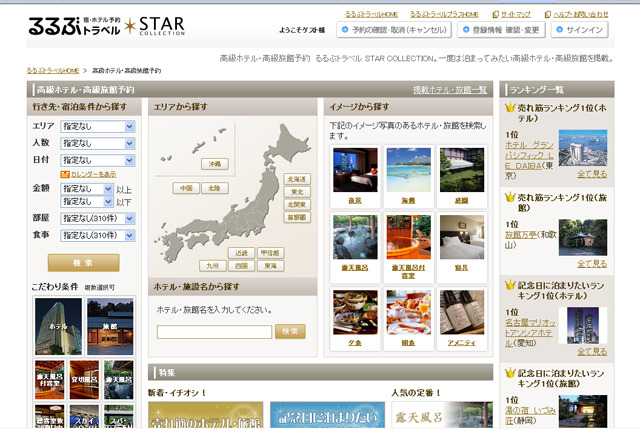
Task: Open 記念日に泊まりたい feature banner
Action: click(327, 415)
